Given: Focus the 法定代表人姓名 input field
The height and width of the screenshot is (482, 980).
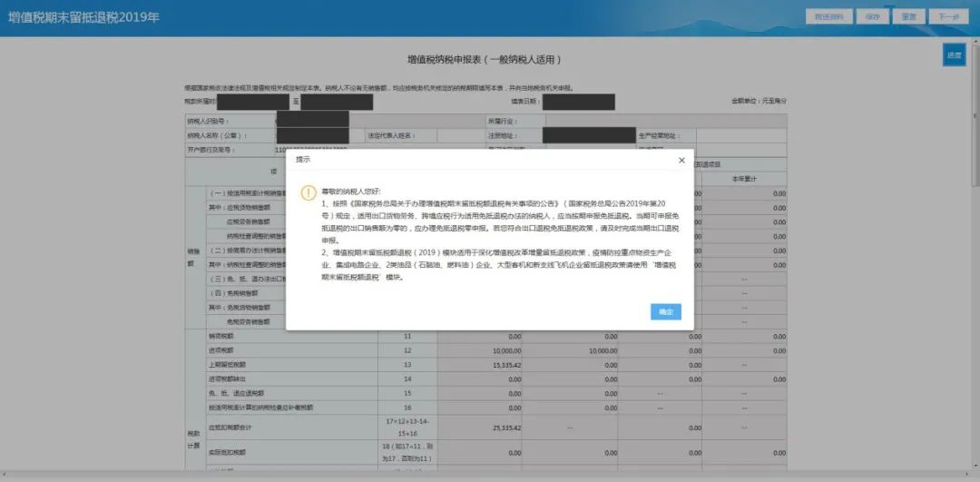Looking at the screenshot, I should pyautogui.click(x=461, y=135).
